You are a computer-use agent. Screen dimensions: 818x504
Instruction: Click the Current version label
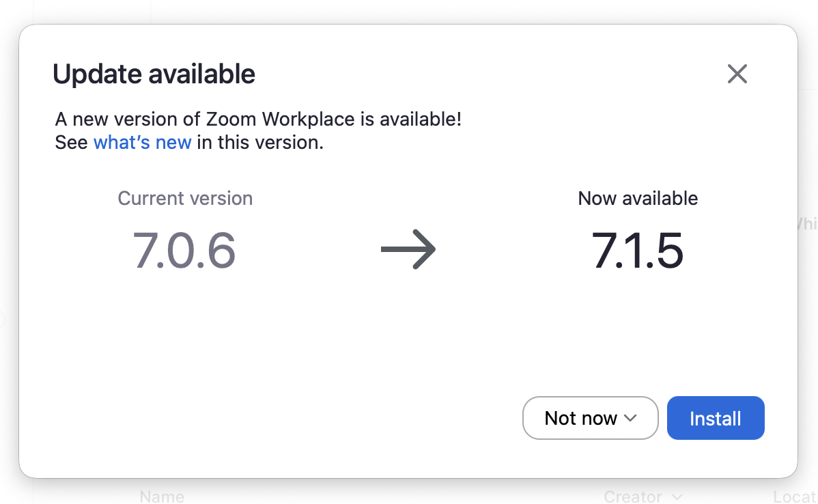pos(185,198)
